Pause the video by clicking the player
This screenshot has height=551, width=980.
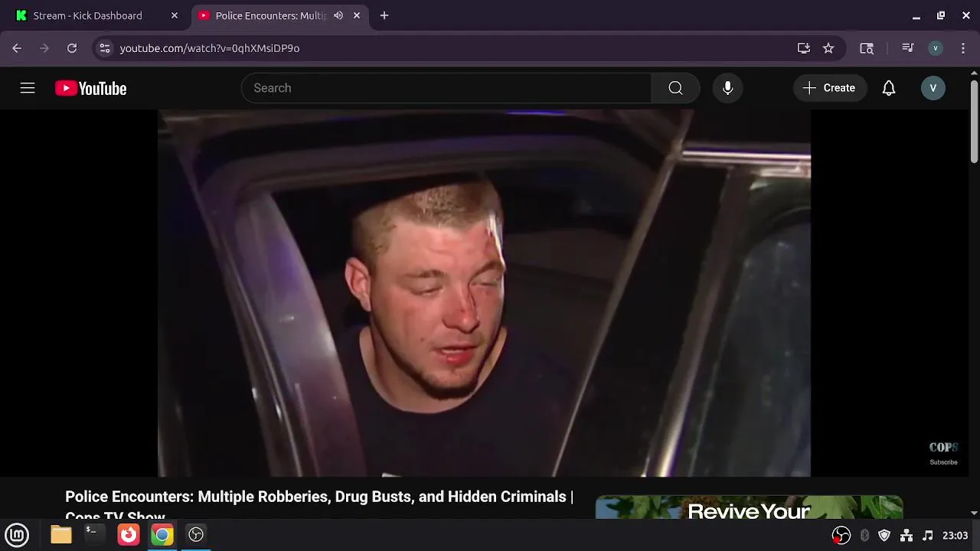coord(484,292)
